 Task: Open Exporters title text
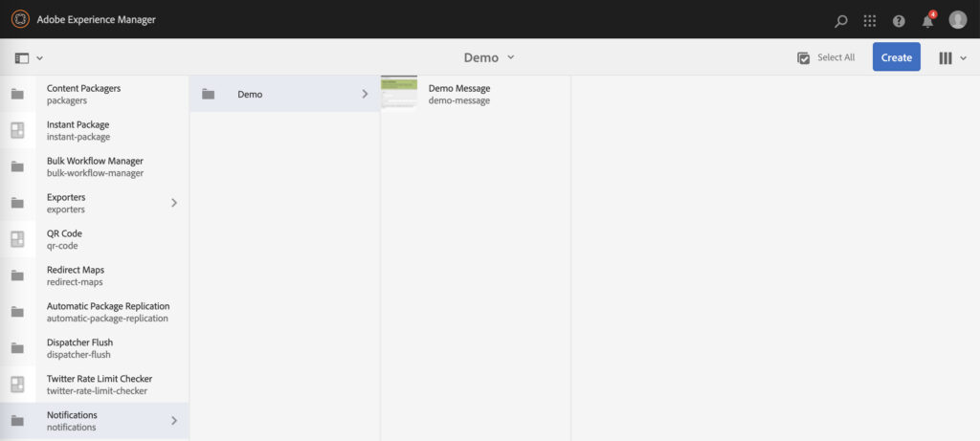pyautogui.click(x=66, y=197)
